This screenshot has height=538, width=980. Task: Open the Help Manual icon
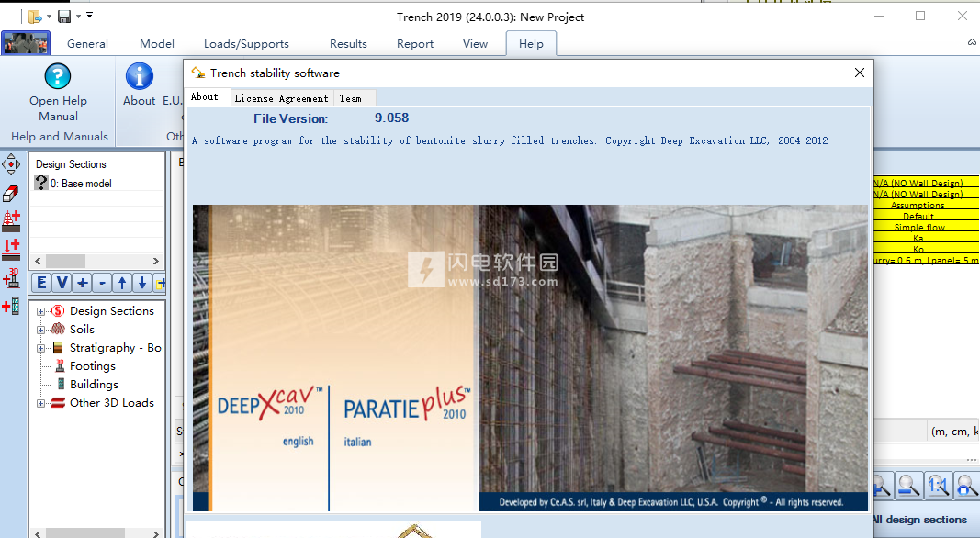tap(58, 76)
